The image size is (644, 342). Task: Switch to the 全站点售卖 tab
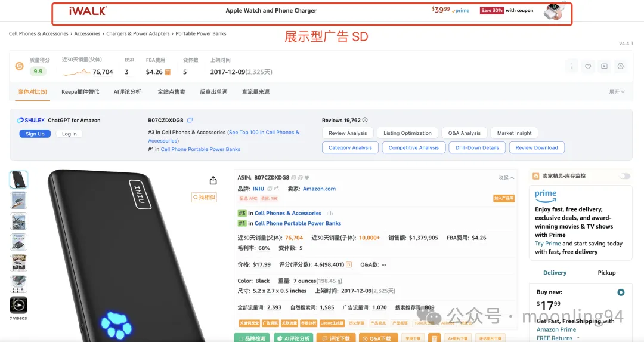pos(171,92)
